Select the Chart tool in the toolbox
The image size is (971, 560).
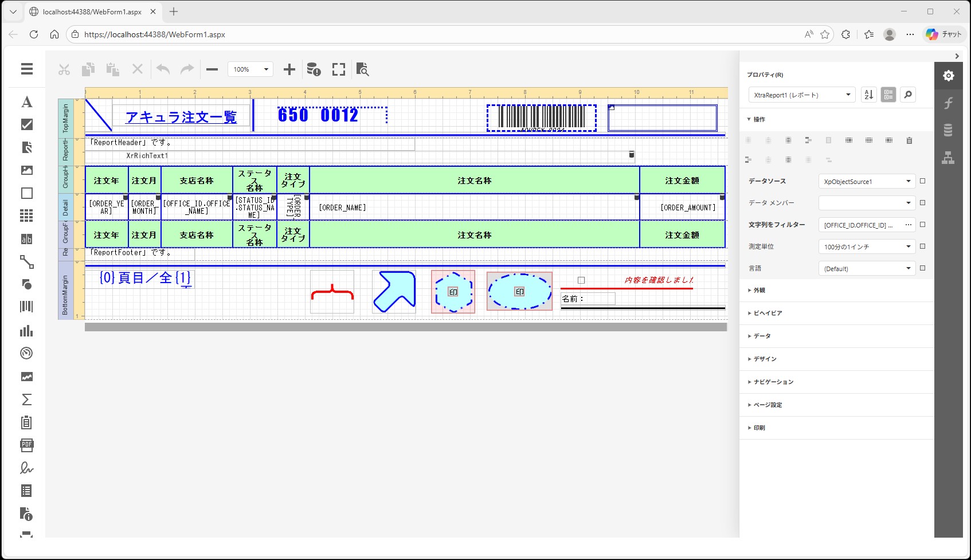(x=26, y=331)
